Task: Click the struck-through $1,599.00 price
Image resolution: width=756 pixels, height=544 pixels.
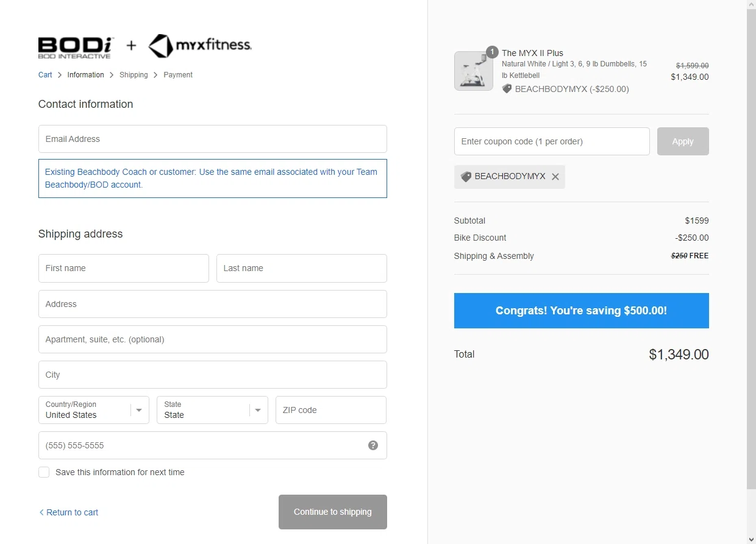Action: point(692,65)
